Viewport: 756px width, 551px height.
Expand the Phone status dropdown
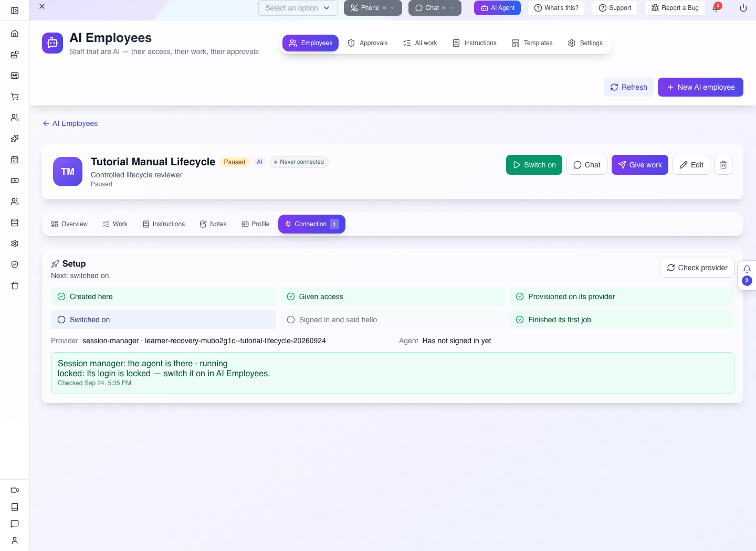373,8
